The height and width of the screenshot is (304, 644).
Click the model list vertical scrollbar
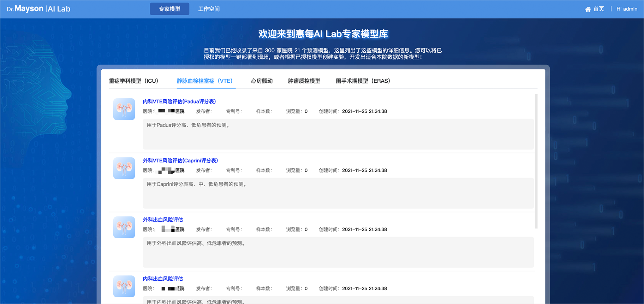pos(536,161)
